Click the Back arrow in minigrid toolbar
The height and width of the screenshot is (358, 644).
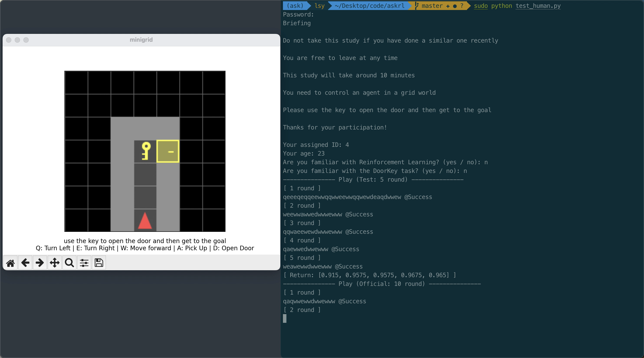pos(25,263)
